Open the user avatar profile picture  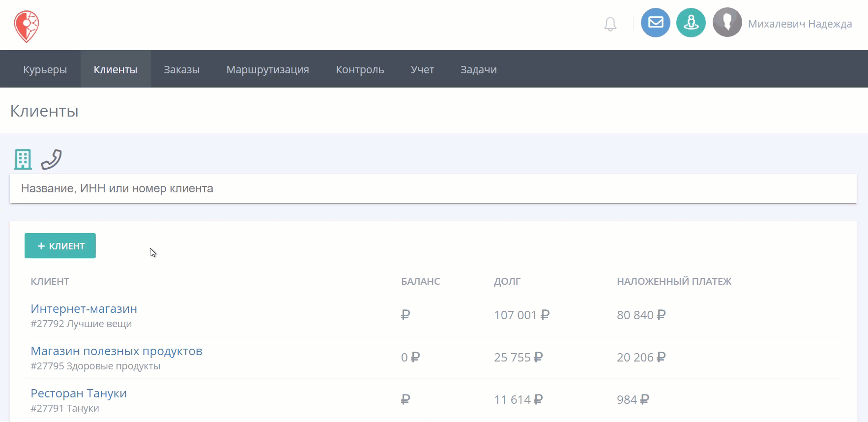[727, 23]
